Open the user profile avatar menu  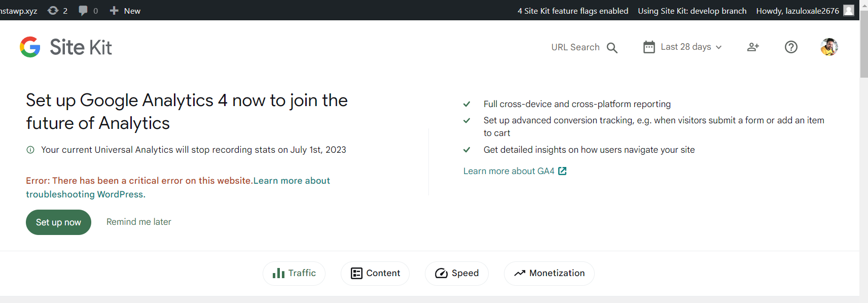point(829,47)
